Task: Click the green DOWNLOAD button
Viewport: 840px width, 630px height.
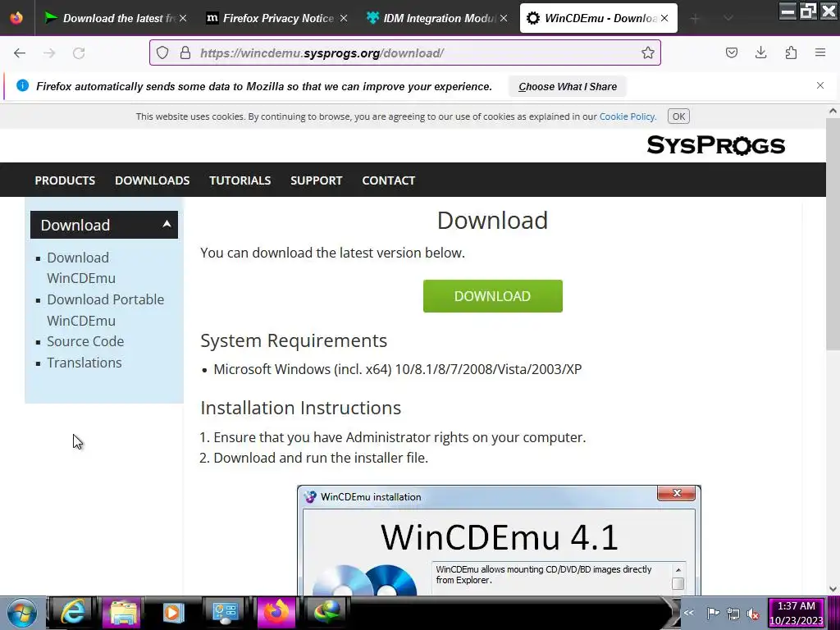Action: [x=492, y=295]
